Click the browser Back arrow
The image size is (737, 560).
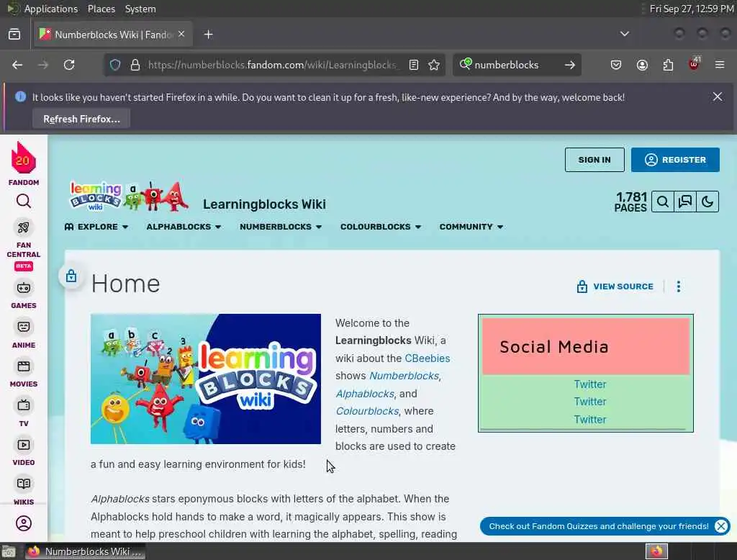17,65
